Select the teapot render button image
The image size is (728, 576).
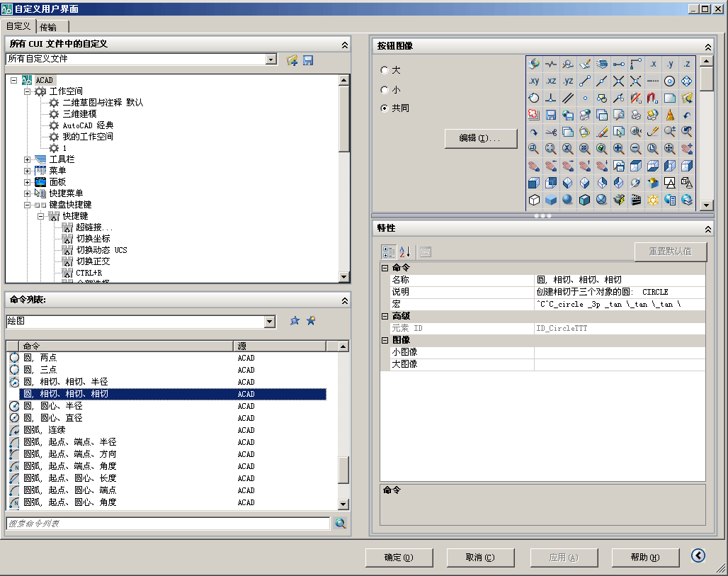(618, 200)
